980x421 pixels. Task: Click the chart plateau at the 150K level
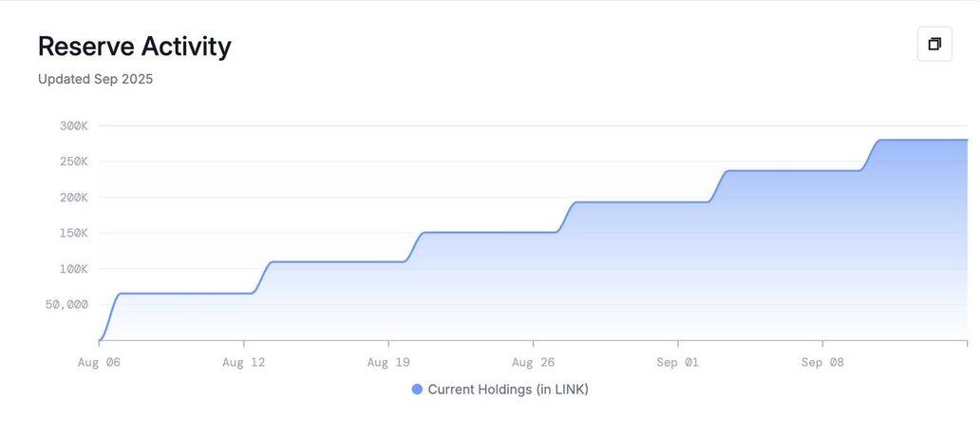tap(490, 232)
